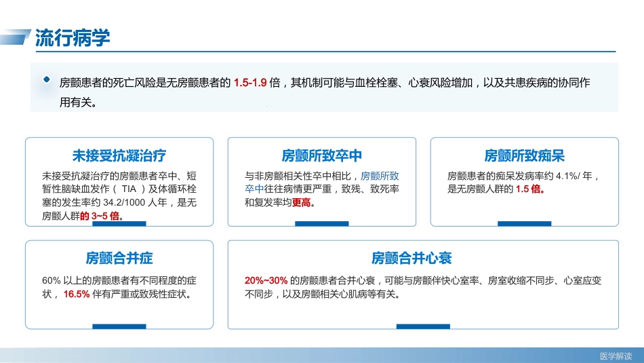Click the heading 房颤所致卒中

(321, 155)
